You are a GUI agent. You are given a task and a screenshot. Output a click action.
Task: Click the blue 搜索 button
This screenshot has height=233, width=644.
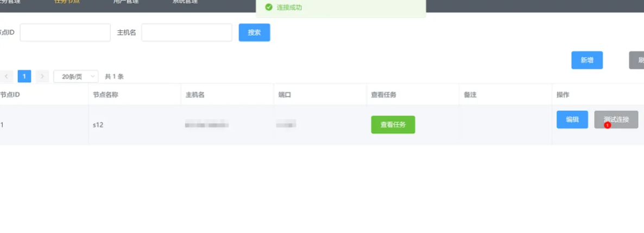click(254, 33)
